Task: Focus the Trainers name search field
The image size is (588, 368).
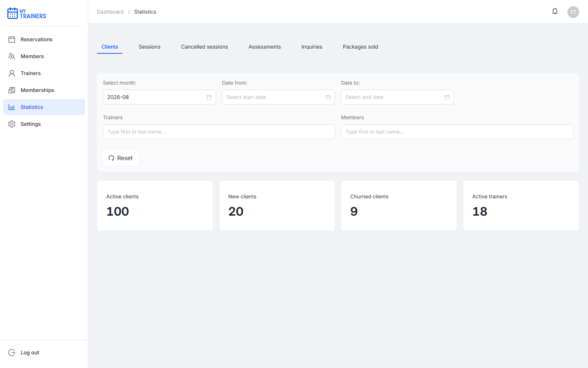Action: 219,132
